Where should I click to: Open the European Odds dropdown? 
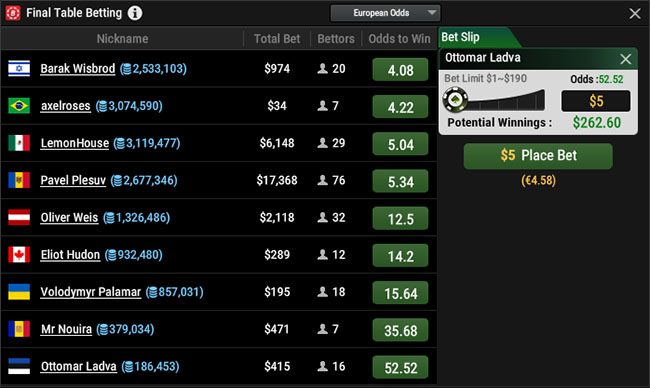[385, 13]
